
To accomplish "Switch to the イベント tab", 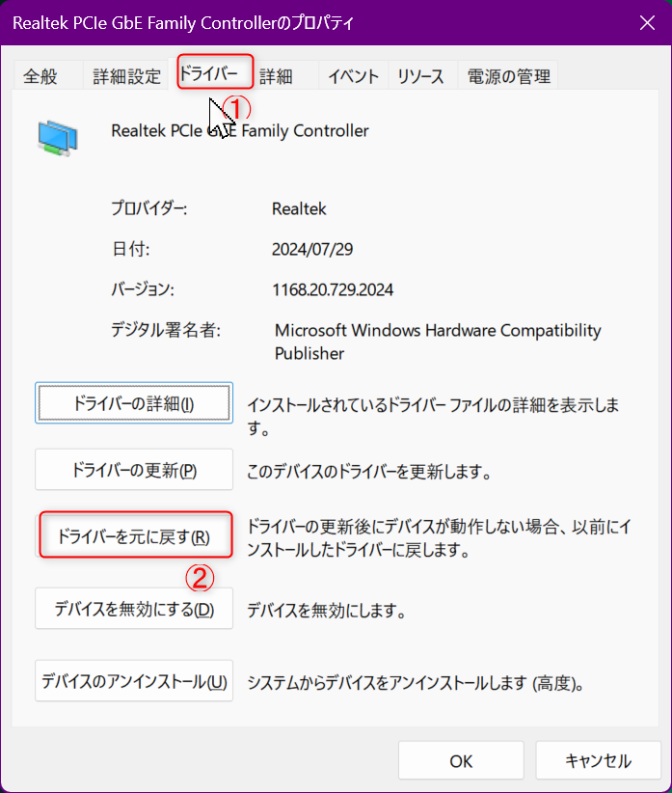I will click(x=353, y=76).
